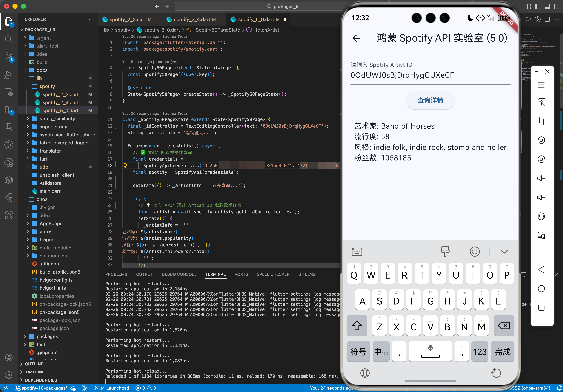Click the emulator screenshot crop icon
563x392 pixels.
[x=541, y=121]
